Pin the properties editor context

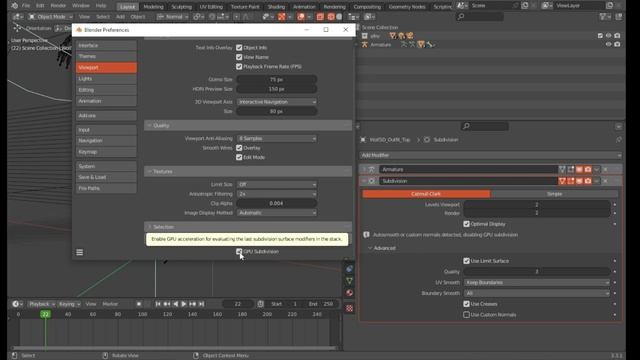pyautogui.click(x=619, y=140)
